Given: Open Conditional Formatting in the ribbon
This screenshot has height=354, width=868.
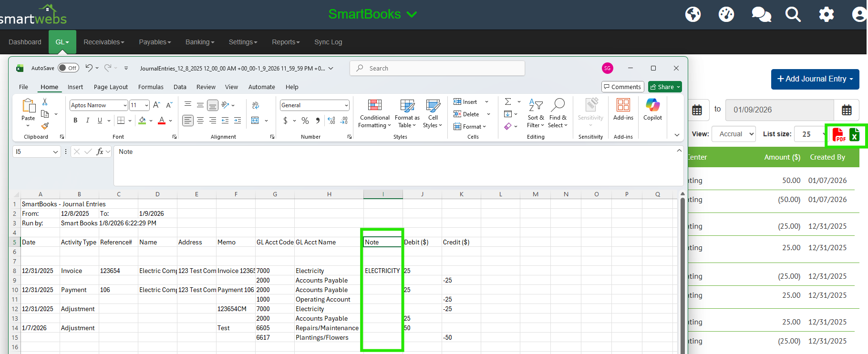Looking at the screenshot, I should click(374, 114).
